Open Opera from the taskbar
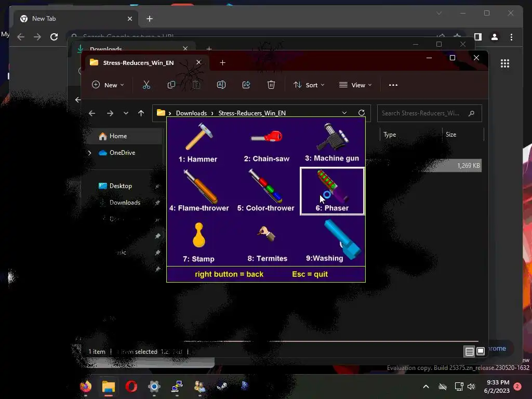This screenshot has height=399, width=532. pyautogui.click(x=131, y=387)
